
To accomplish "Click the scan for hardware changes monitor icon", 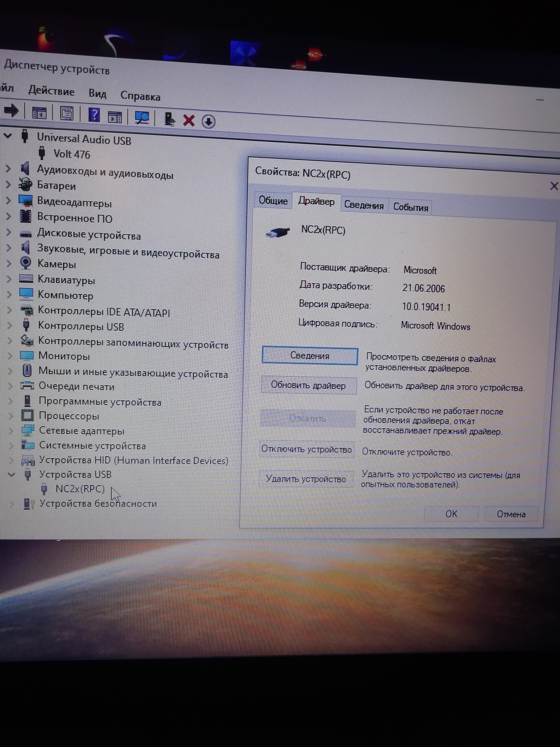I will pyautogui.click(x=142, y=117).
